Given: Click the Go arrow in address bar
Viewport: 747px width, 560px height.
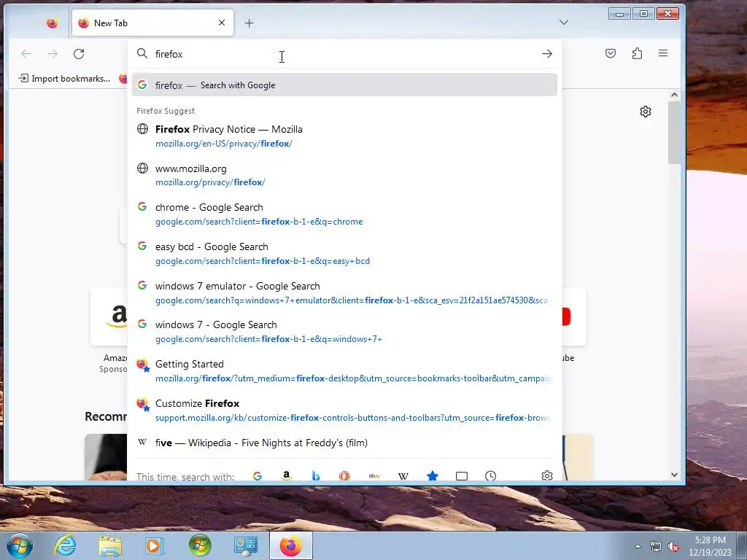Looking at the screenshot, I should point(547,54).
